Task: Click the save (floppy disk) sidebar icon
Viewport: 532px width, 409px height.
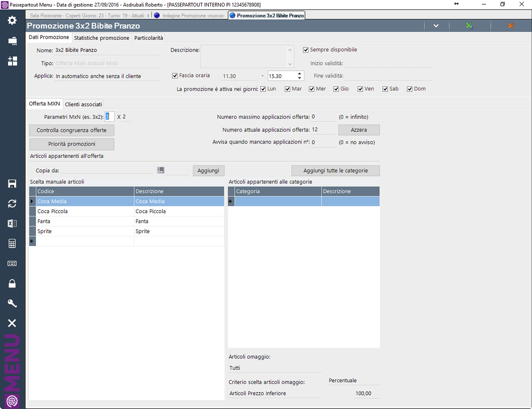Action: 12,183
